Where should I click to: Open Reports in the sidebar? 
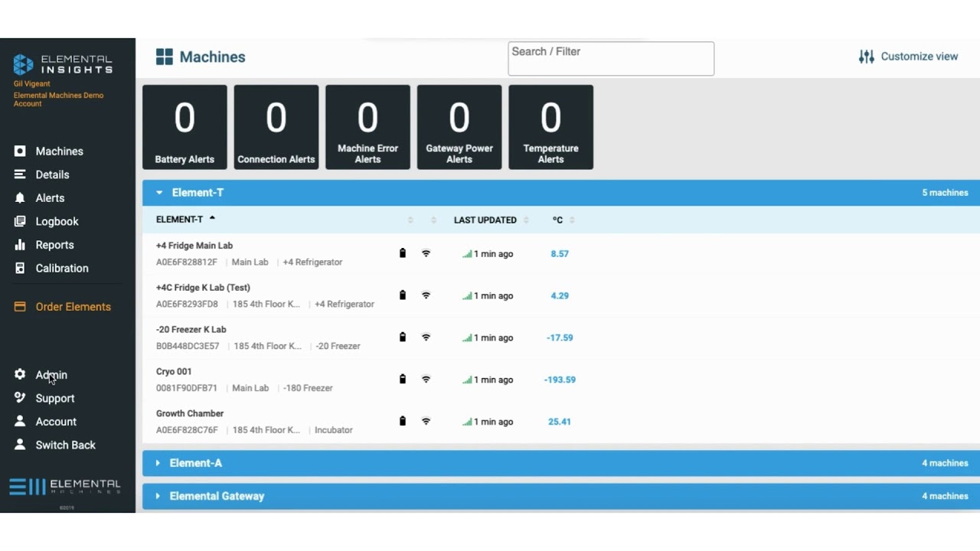click(x=54, y=245)
